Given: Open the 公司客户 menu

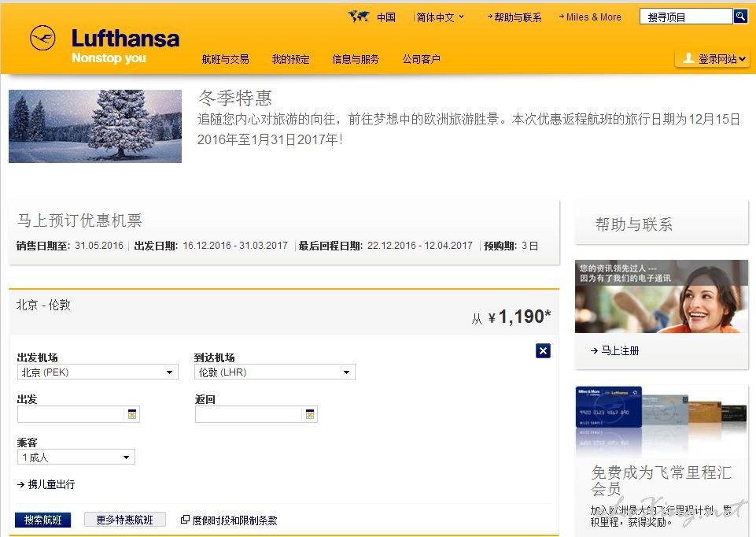Looking at the screenshot, I should (x=422, y=59).
